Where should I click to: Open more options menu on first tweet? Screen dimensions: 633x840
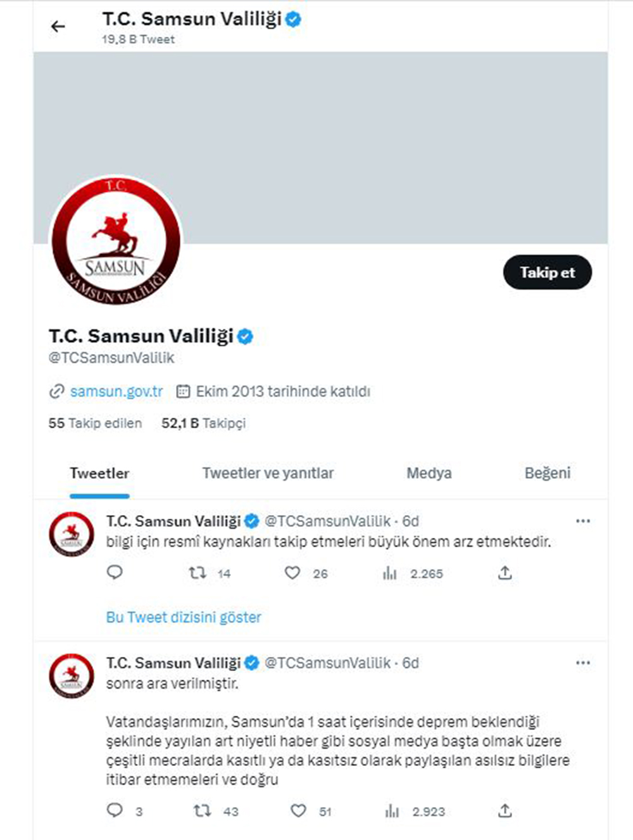pos(583,521)
